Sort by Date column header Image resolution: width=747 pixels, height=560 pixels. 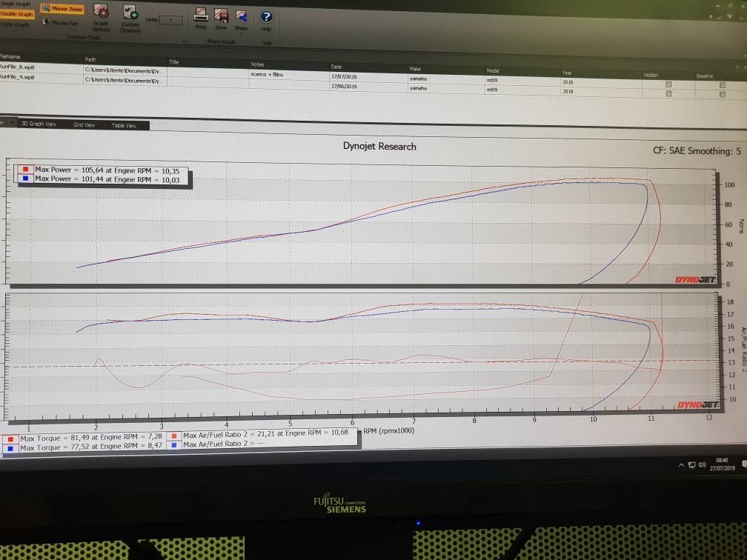coord(336,67)
